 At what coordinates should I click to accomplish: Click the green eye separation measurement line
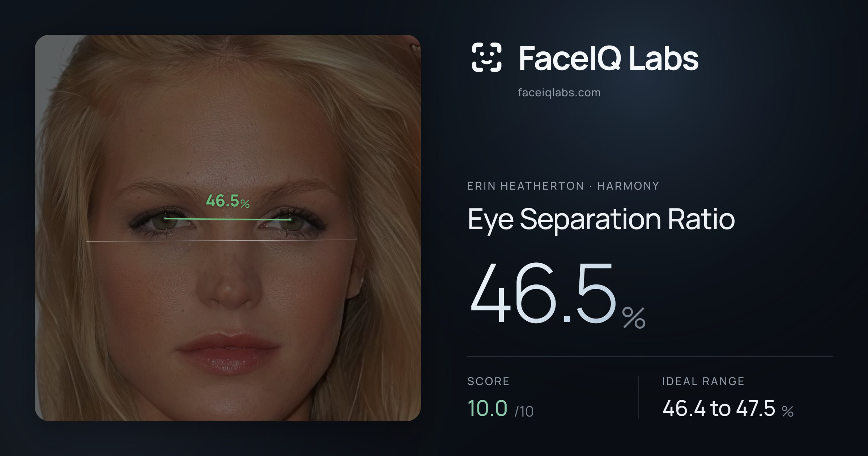pos(228,219)
